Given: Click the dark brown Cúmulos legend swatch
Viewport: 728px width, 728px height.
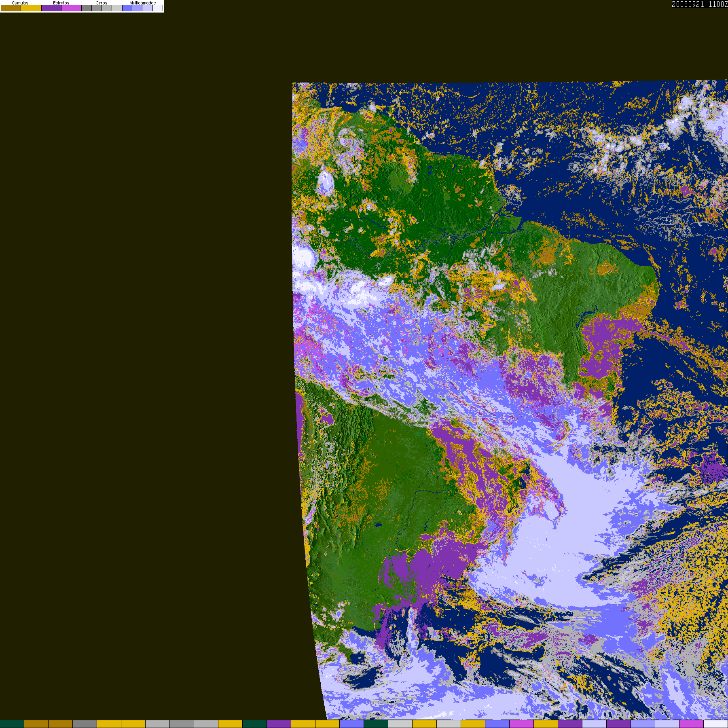Looking at the screenshot, I should pyautogui.click(x=11, y=8).
